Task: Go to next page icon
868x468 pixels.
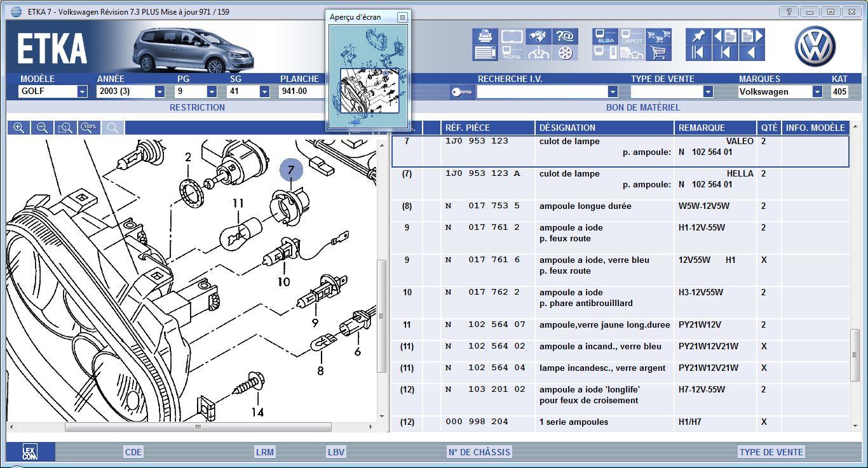Action: [751, 36]
